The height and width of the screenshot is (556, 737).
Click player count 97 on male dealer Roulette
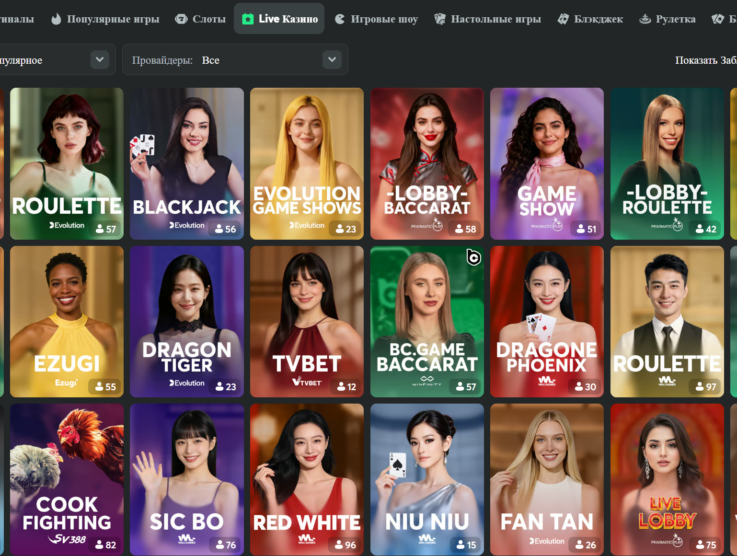click(706, 387)
